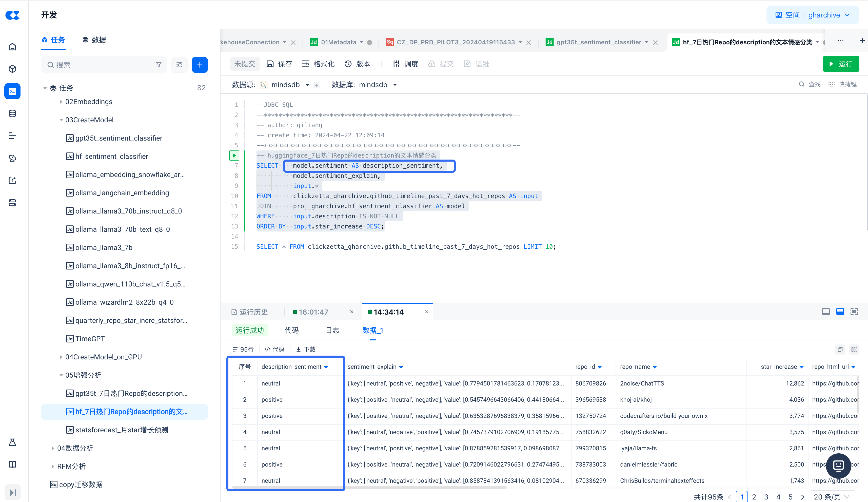Screen dimensions: 868x502
Task: Click the run-line play icon in gutter
Action: [x=234, y=156]
